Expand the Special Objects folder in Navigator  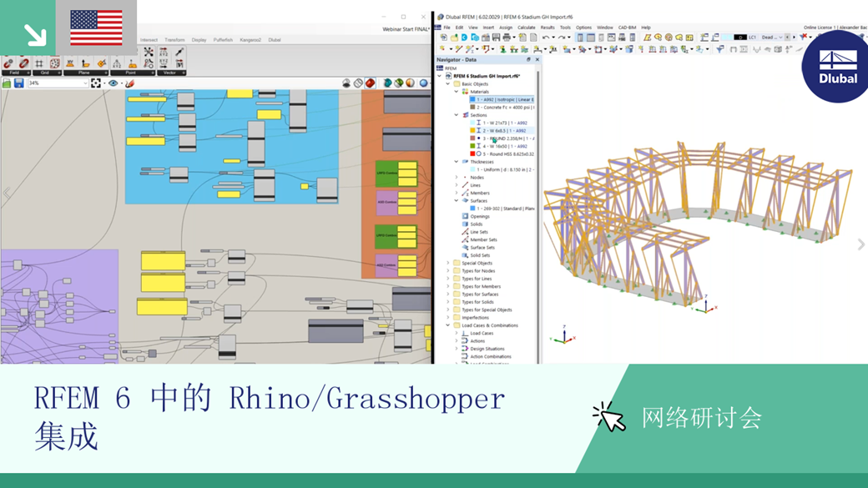[x=448, y=264]
